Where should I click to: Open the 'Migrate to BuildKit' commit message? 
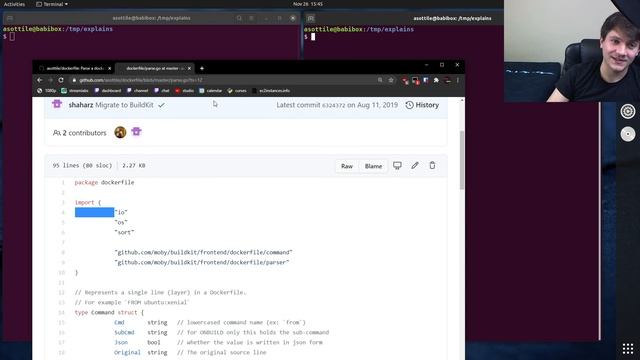[124, 105]
